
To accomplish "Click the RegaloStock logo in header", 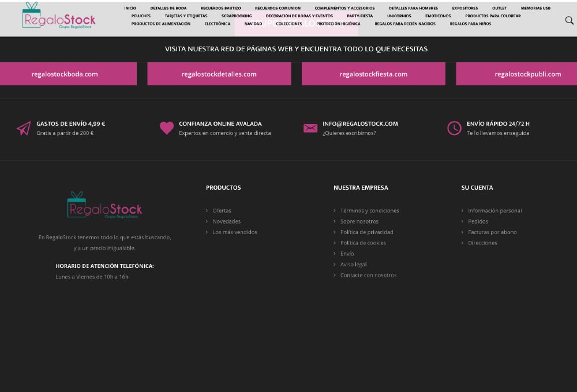I will click(x=58, y=16).
